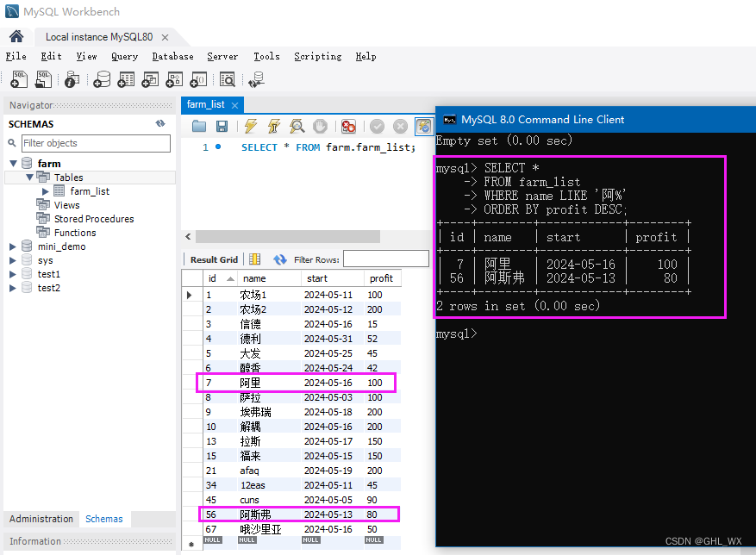Image resolution: width=756 pixels, height=555 pixels.
Task: Open the File menu
Action: (16, 56)
